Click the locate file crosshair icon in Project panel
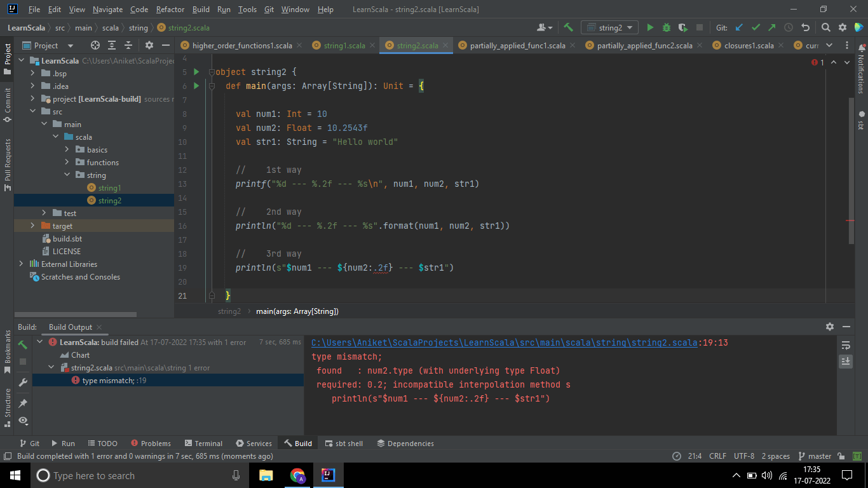 (95, 45)
